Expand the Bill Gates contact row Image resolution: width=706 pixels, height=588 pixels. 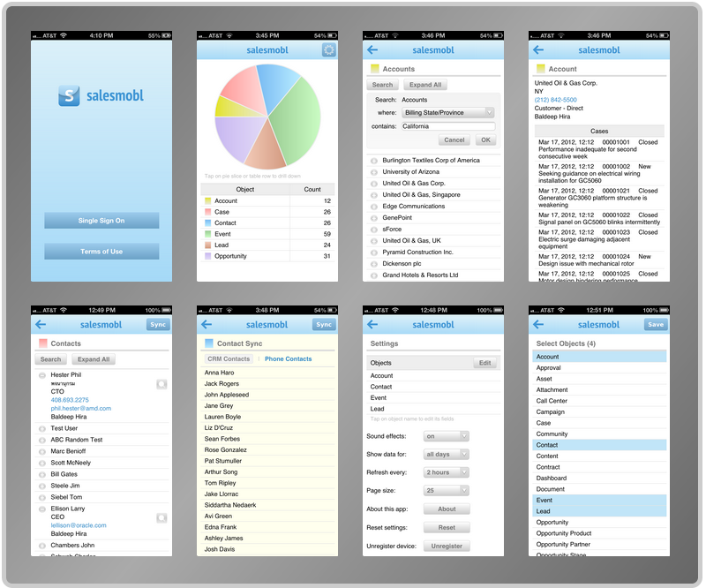pyautogui.click(x=41, y=474)
